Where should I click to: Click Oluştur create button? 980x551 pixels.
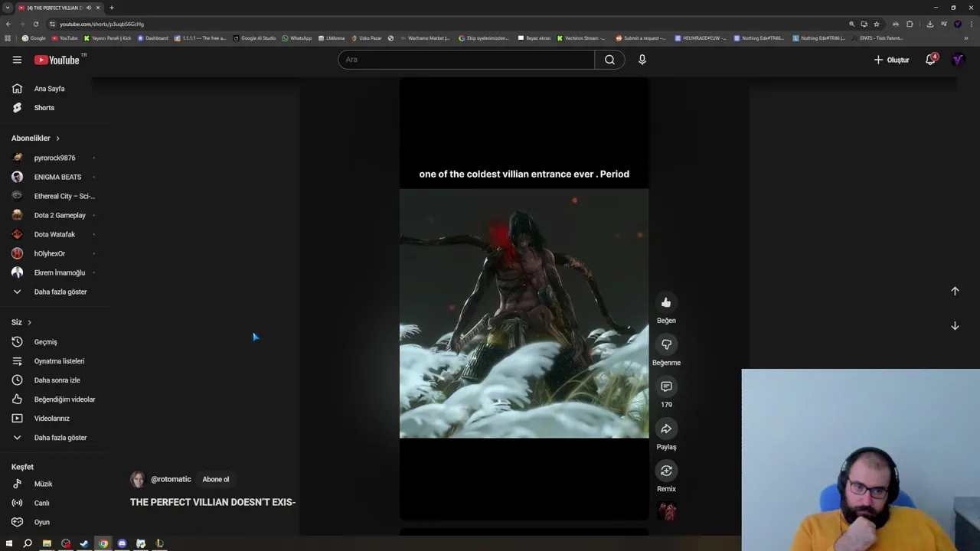click(891, 60)
